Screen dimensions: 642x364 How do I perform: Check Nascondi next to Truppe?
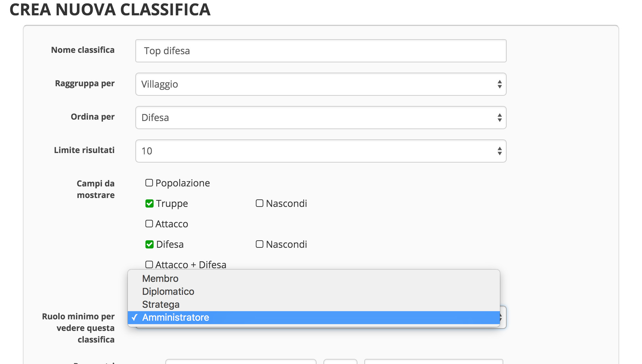[259, 203]
